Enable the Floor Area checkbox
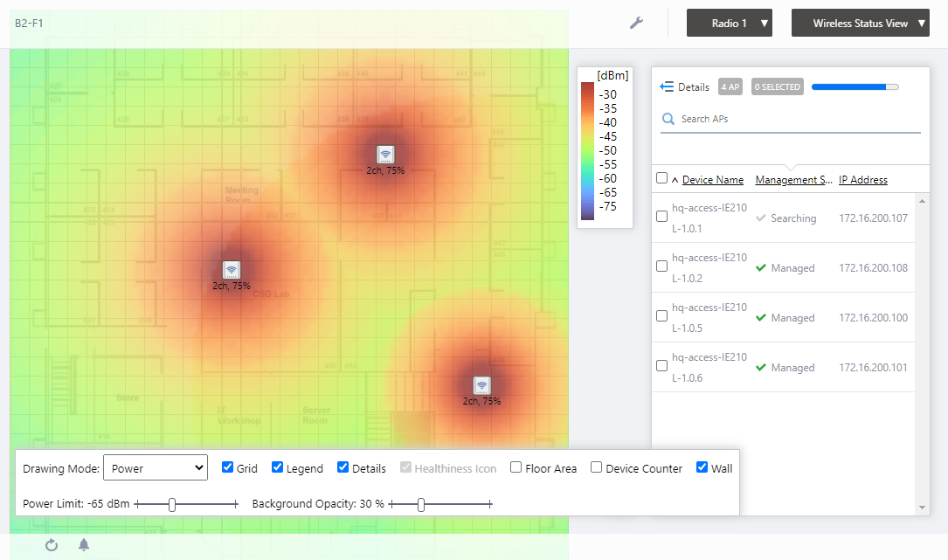This screenshot has height=560, width=948. pos(516,467)
